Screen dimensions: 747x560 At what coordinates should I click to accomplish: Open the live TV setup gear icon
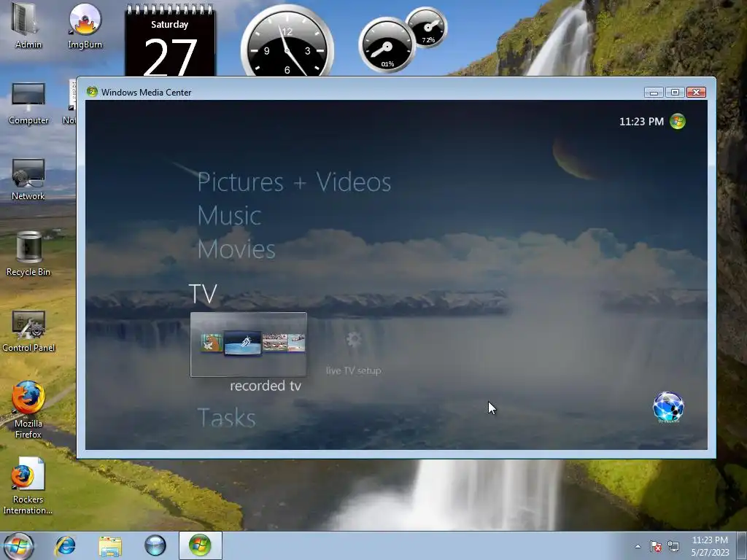point(354,340)
